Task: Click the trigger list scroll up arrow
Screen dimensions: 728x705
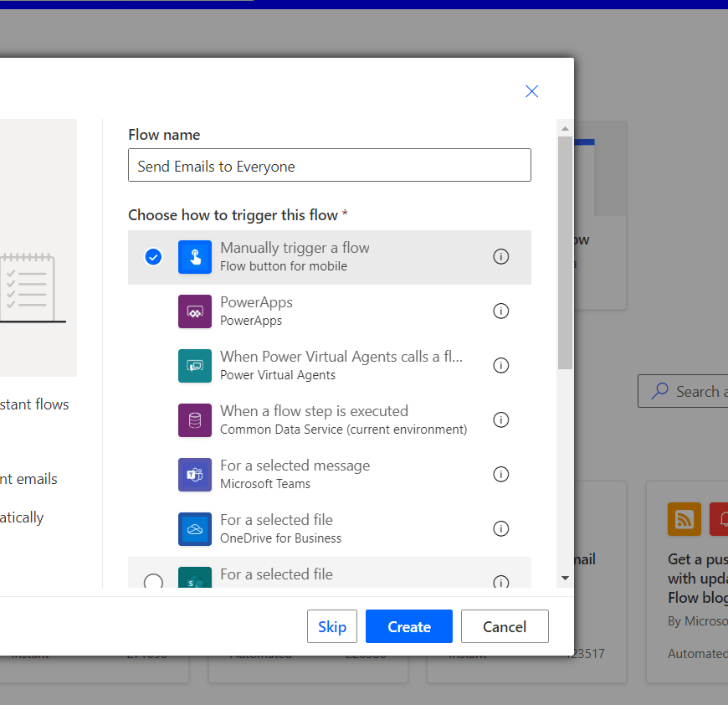Action: point(565,129)
